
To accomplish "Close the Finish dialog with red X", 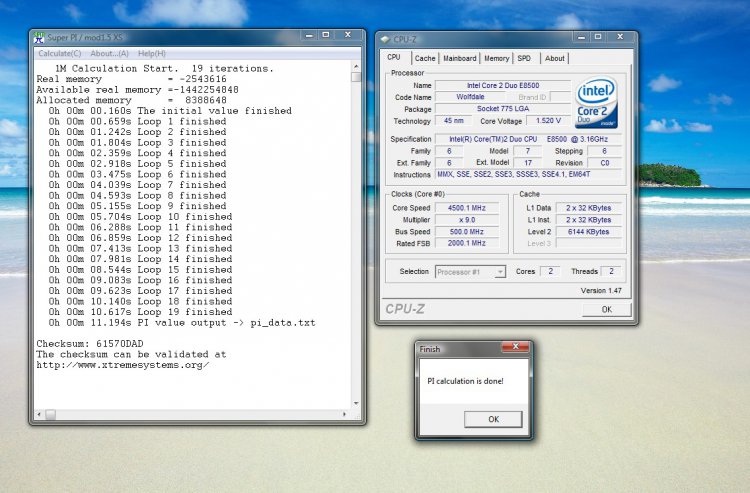I will pyautogui.click(x=515, y=347).
